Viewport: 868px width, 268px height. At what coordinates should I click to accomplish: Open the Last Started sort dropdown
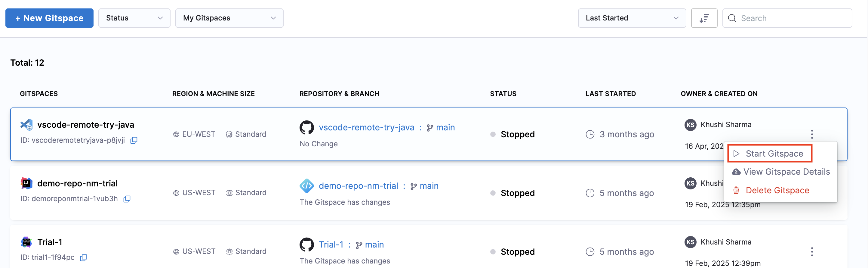pyautogui.click(x=632, y=18)
